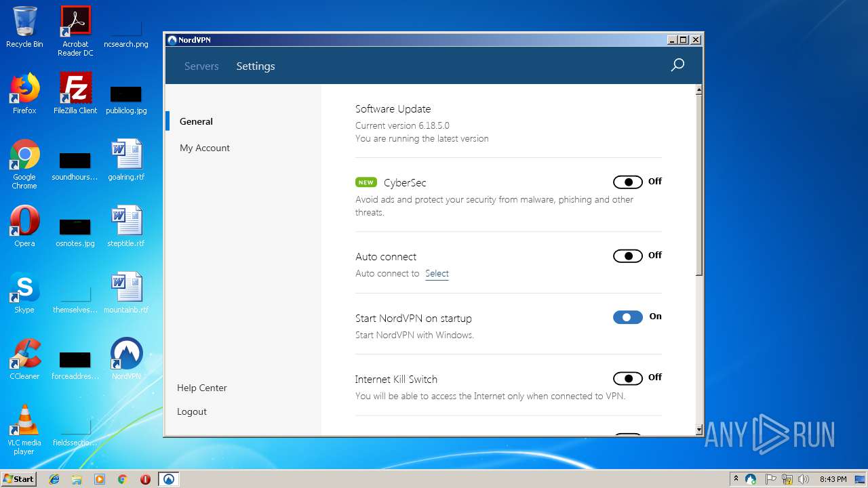Open Windows Explorer from taskbar
The height and width of the screenshot is (488, 868).
click(77, 479)
